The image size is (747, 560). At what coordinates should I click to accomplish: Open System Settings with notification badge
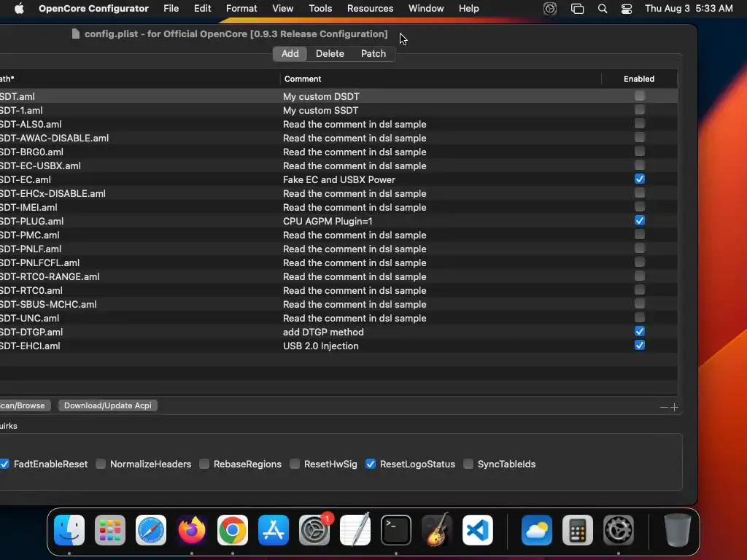coord(314,530)
